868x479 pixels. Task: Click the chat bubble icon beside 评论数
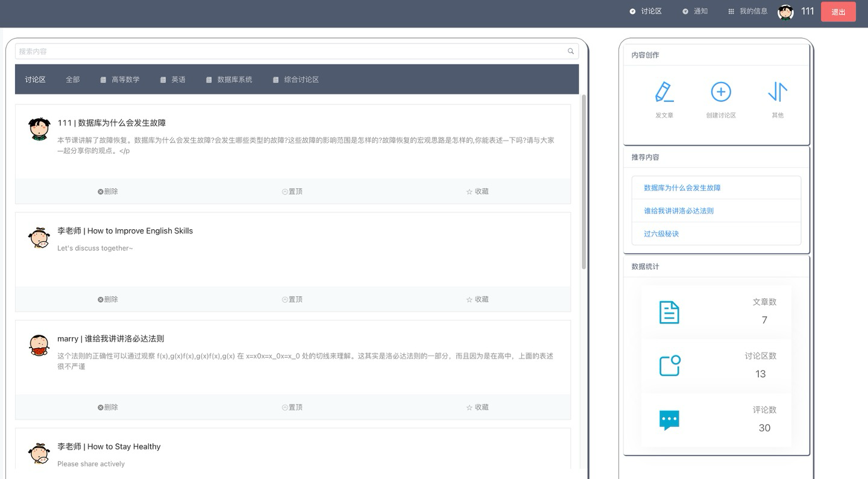pyautogui.click(x=669, y=420)
